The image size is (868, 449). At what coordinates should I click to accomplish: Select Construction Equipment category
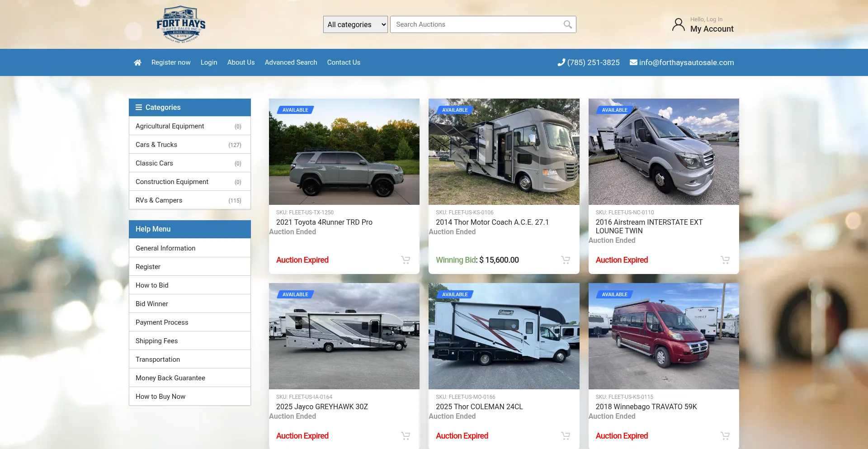[190, 182]
